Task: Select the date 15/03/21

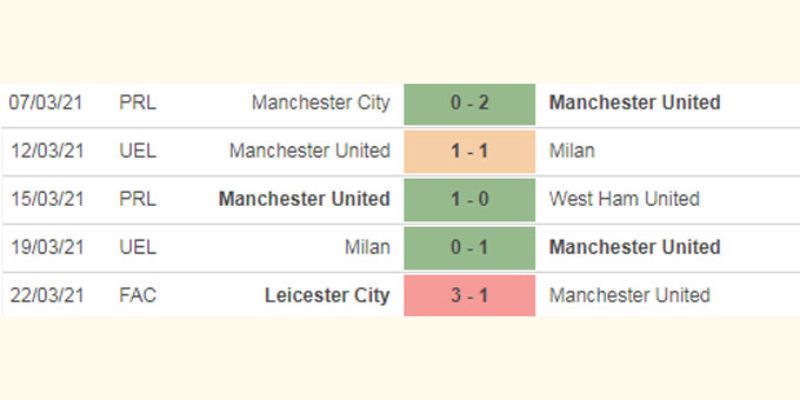Action: click(47, 199)
